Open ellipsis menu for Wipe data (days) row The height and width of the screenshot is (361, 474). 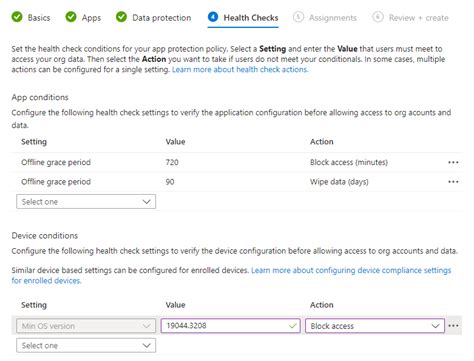pyautogui.click(x=453, y=182)
